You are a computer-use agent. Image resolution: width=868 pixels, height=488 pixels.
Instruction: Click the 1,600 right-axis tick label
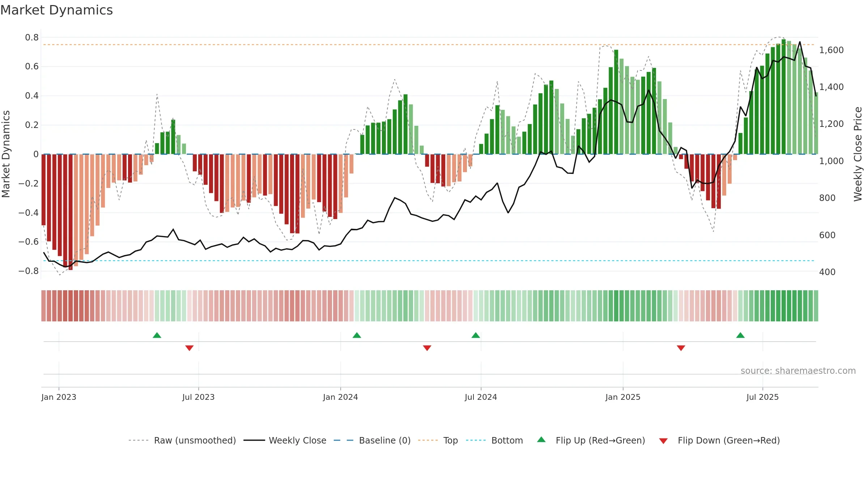[x=831, y=50]
